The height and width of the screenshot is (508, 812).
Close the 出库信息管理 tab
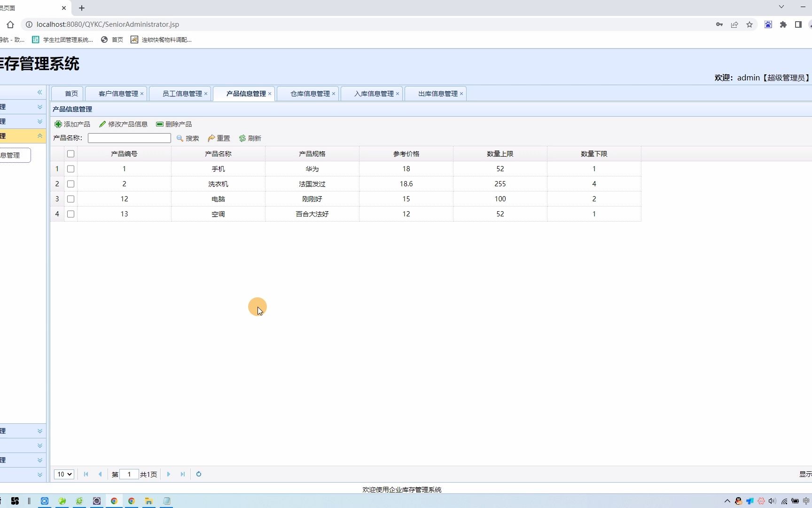(x=461, y=94)
